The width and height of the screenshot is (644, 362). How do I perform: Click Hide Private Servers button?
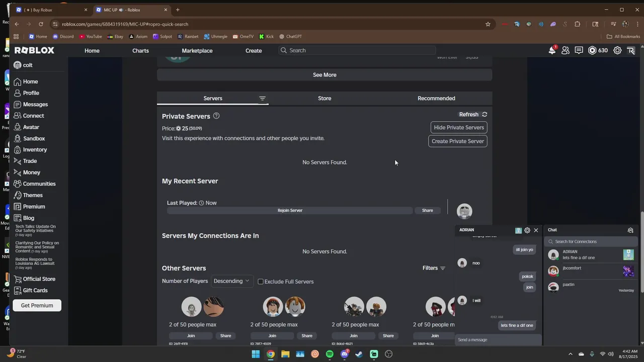pyautogui.click(x=459, y=128)
